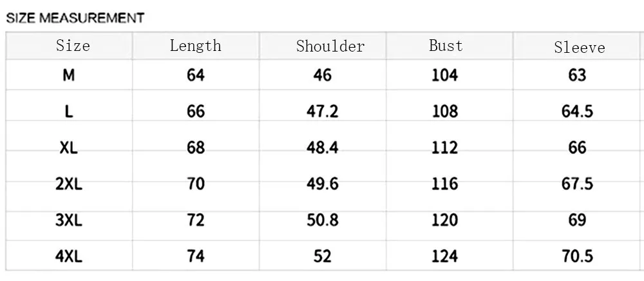Screen dimensions: 644x281
Task: Click the length value 68
Action: (x=196, y=148)
